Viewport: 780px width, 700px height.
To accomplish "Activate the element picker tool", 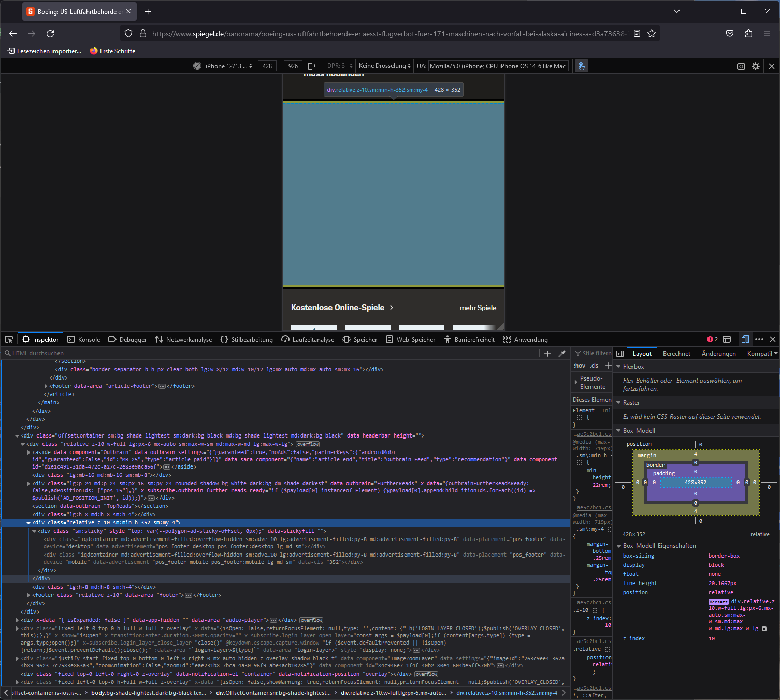I will point(9,340).
